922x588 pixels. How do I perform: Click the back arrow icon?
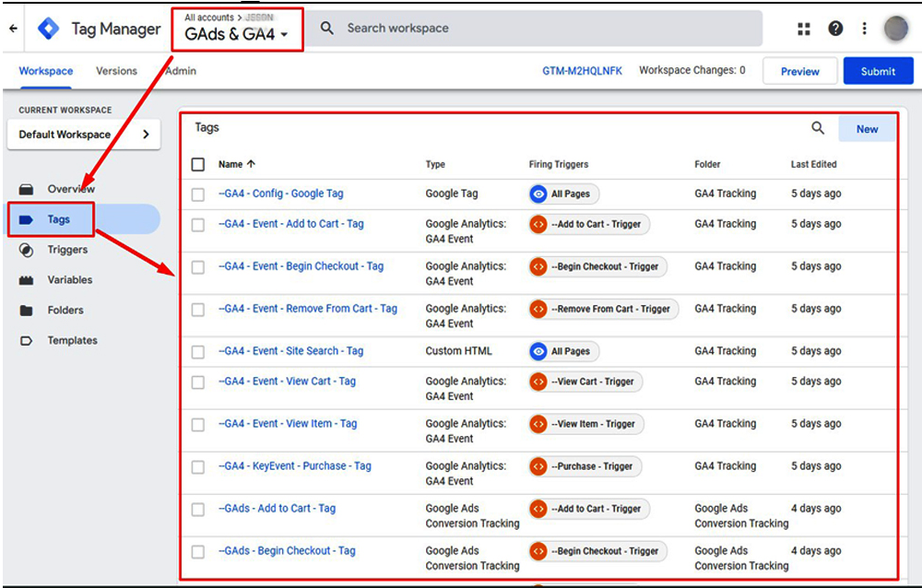(x=13, y=29)
